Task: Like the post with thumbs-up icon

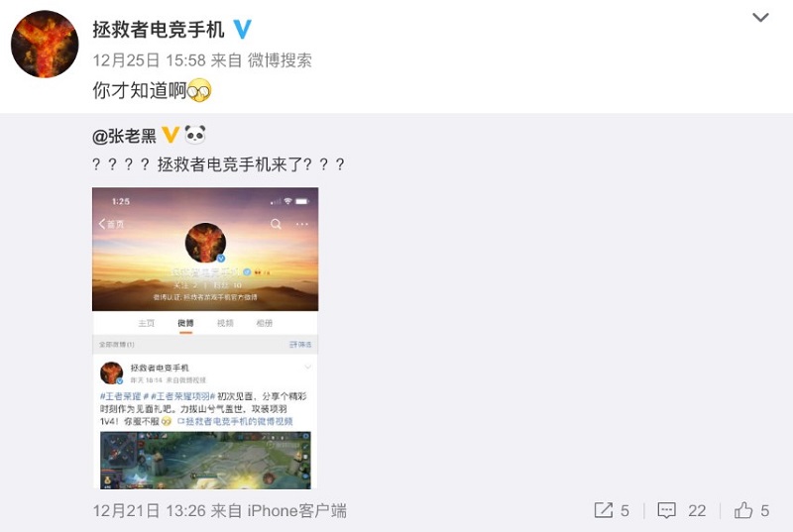Action: point(742,510)
